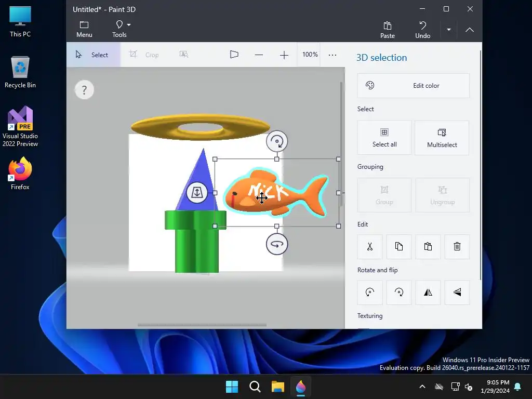Click the 100% zoom value field
Image resolution: width=532 pixels, height=399 pixels.
pyautogui.click(x=310, y=54)
